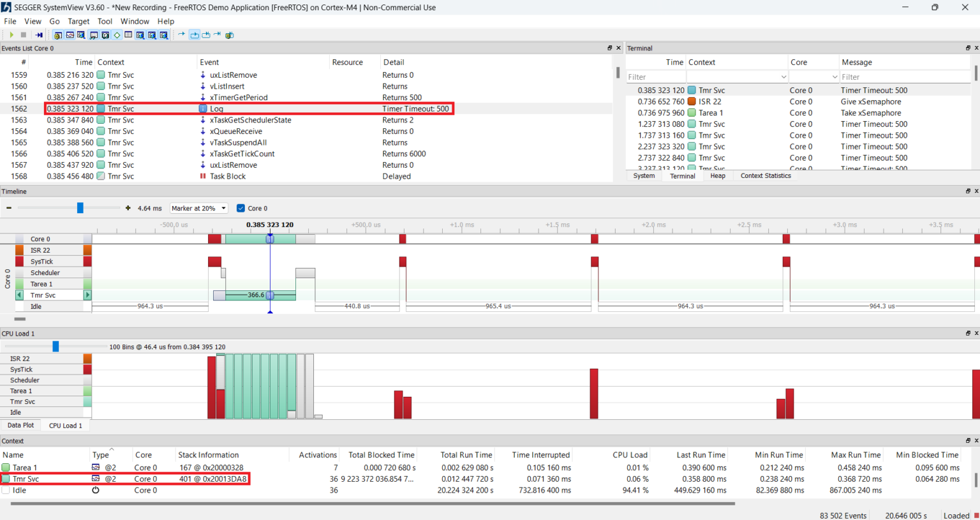This screenshot has width=980, height=520.
Task: Open the Help menu
Action: point(166,21)
